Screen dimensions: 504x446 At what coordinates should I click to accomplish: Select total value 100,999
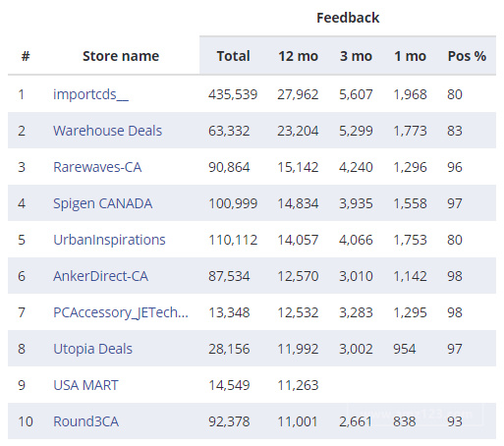point(233,203)
